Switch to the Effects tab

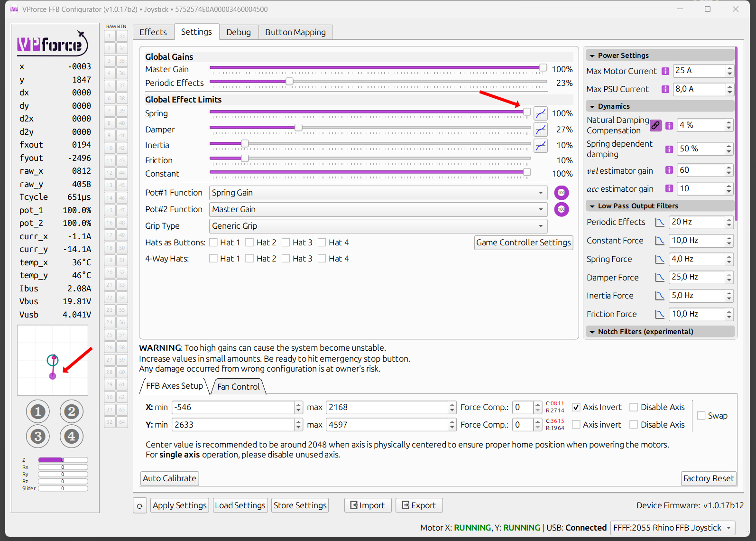click(x=153, y=32)
